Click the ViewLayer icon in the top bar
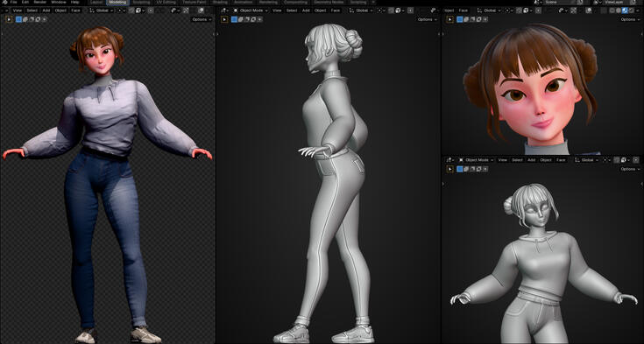644x344 pixels. click(x=596, y=2)
